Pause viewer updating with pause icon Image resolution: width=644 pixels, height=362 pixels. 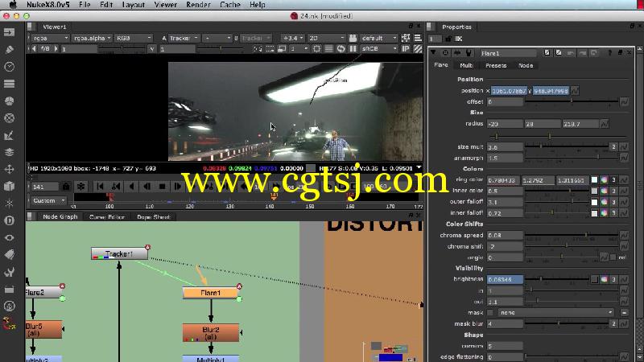coord(353,49)
